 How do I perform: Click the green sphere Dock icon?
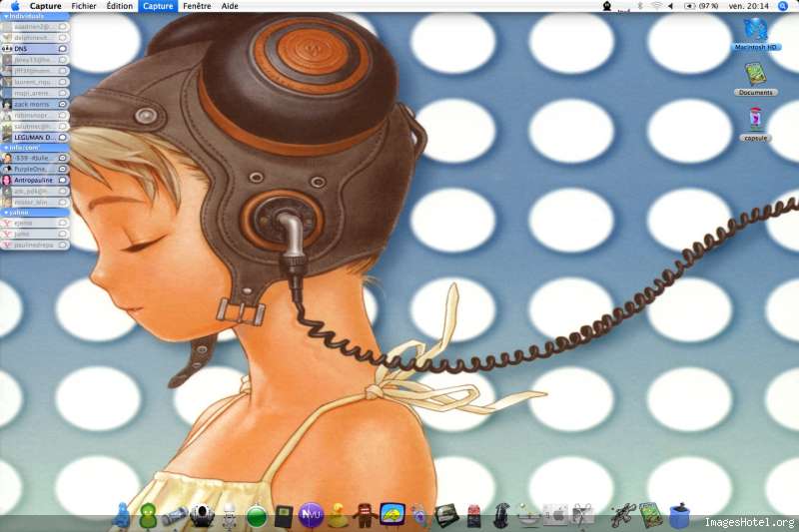pos(257,517)
